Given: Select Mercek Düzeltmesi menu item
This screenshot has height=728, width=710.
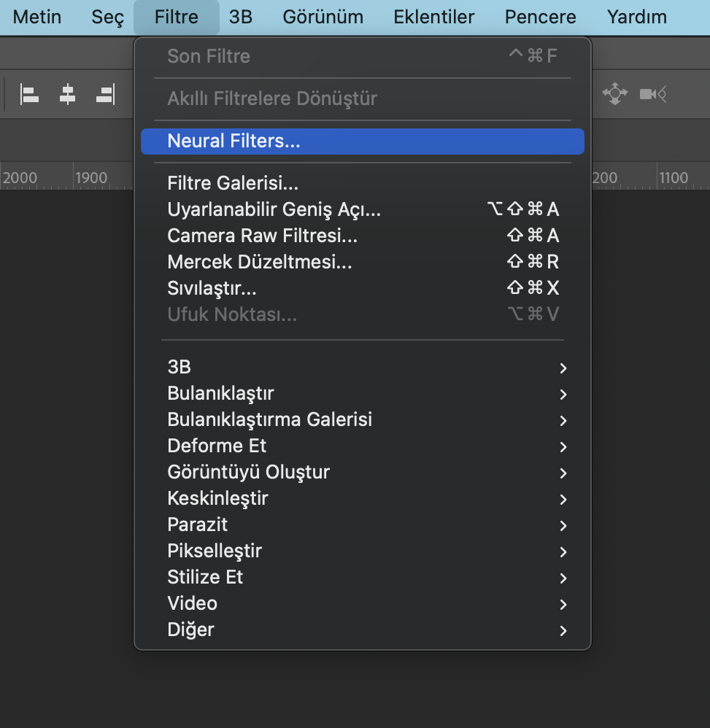Looking at the screenshot, I should click(x=259, y=262).
